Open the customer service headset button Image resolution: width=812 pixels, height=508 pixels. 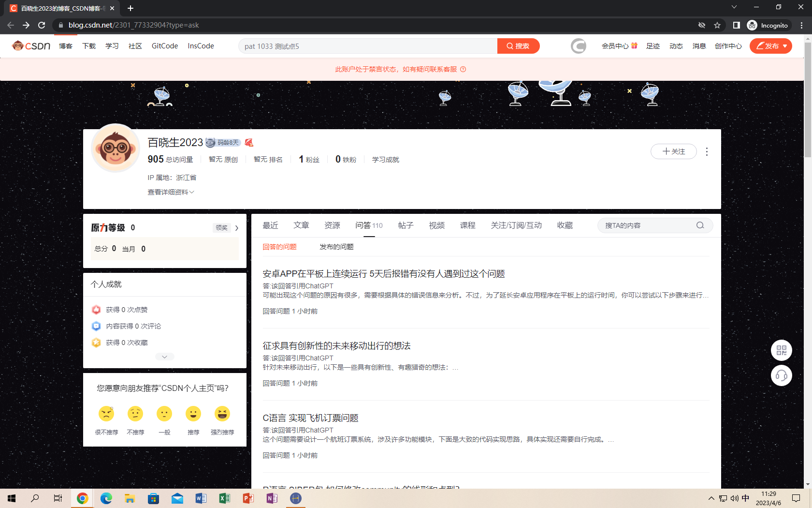[x=781, y=375]
